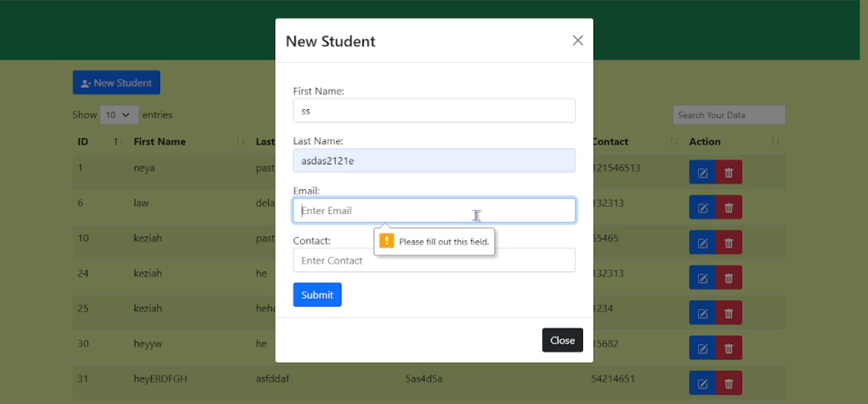Click the Enter Contact input field
Viewport: 868px width, 404px height.
(434, 261)
